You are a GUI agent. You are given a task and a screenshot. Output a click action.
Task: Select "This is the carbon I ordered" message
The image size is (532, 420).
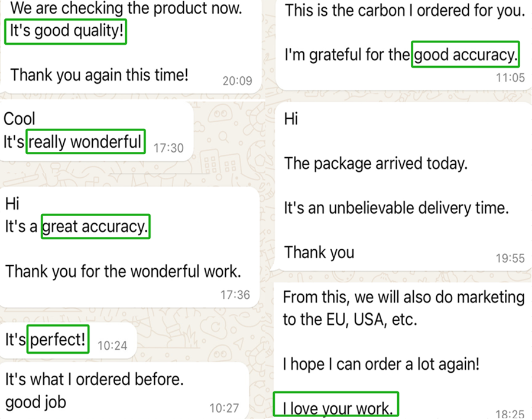click(405, 11)
